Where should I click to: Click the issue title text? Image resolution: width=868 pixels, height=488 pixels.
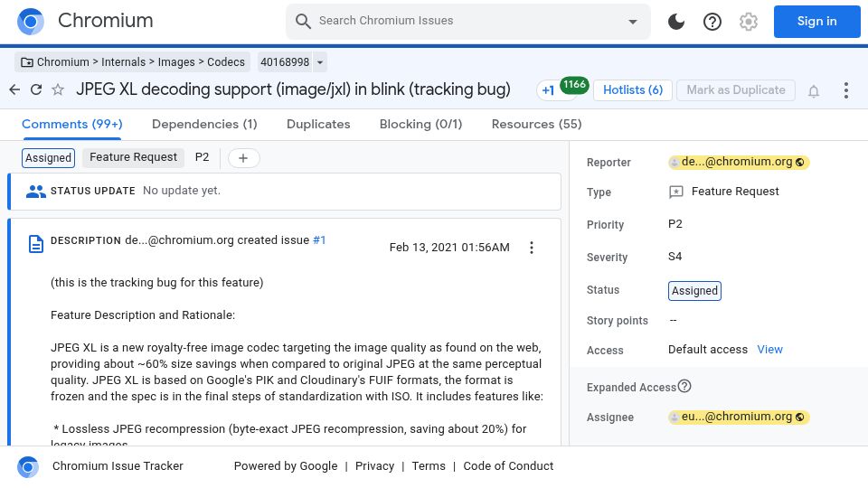tap(293, 89)
